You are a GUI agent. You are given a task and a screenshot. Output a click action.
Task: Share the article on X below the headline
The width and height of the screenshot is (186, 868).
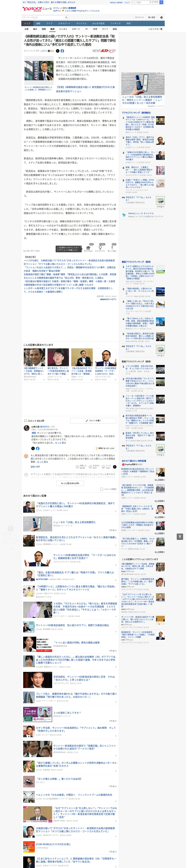tap(57, 51)
